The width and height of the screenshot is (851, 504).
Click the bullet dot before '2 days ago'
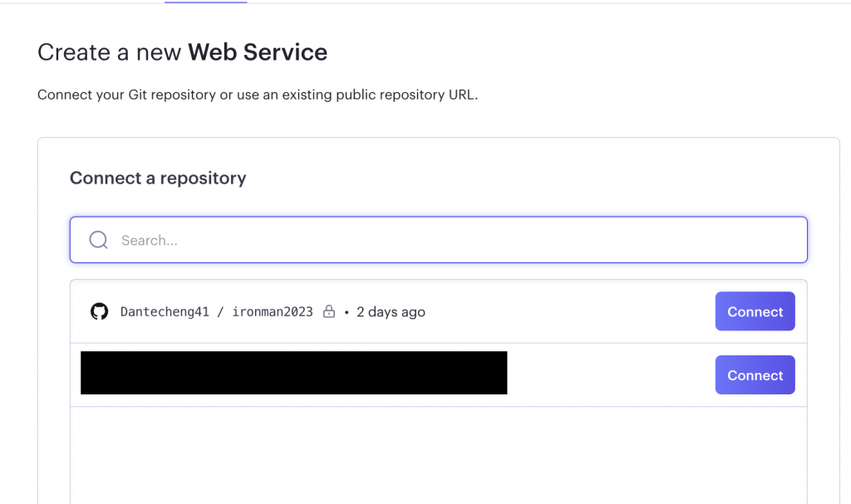pyautogui.click(x=347, y=312)
